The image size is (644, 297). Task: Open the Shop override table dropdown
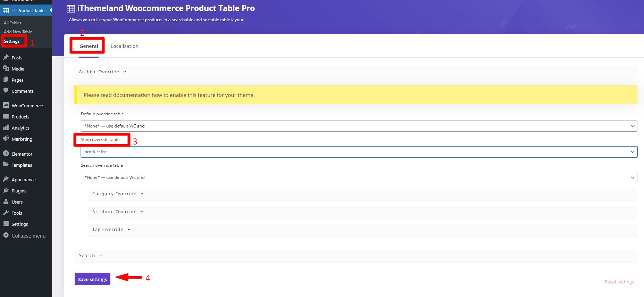[x=359, y=152]
